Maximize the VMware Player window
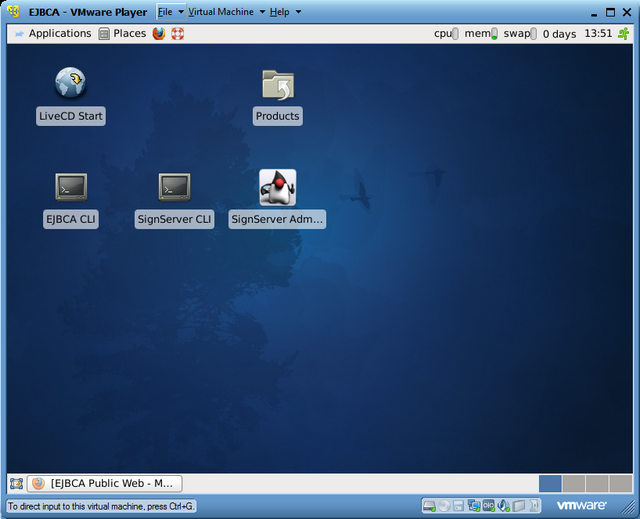The height and width of the screenshot is (519, 640). click(x=610, y=12)
